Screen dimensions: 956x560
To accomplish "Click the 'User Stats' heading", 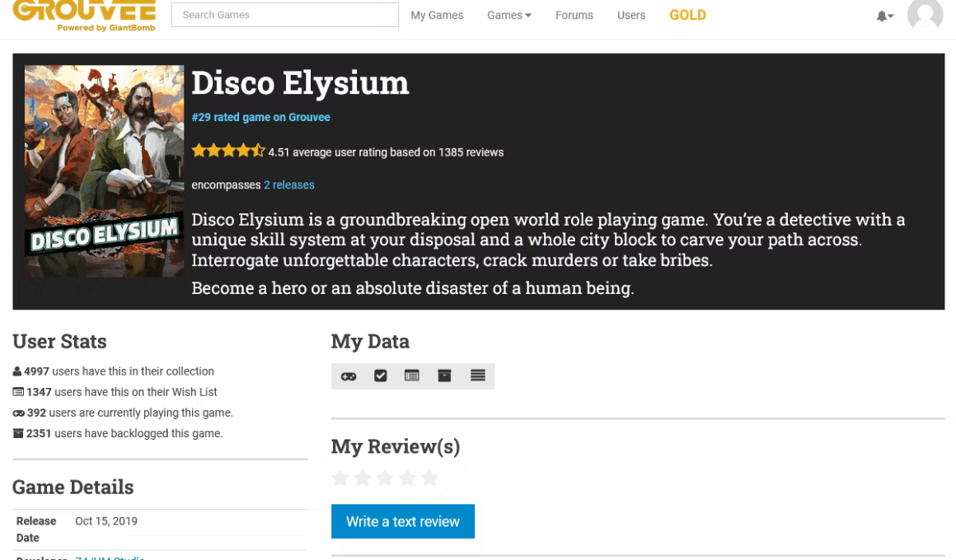I will coord(59,341).
